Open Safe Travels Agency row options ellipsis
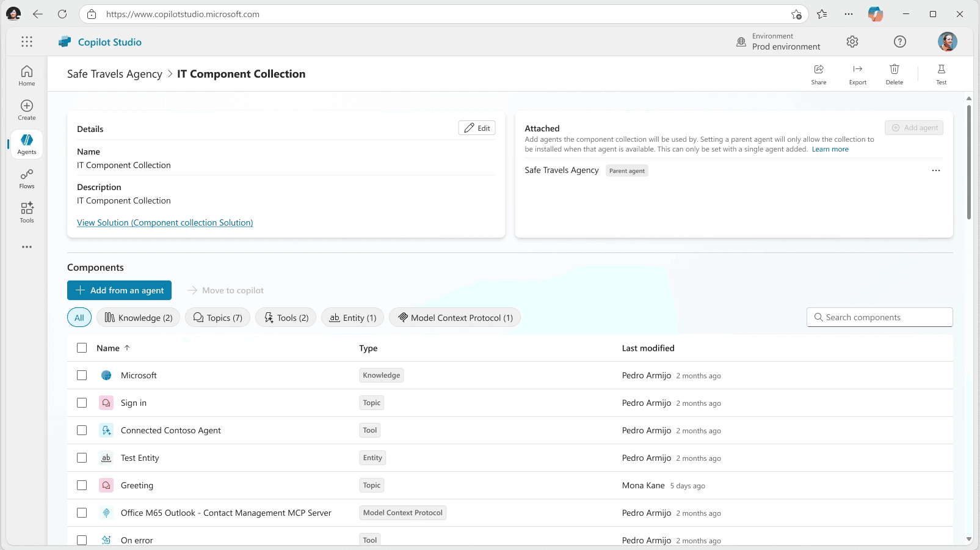Viewport: 980px width, 550px height. click(936, 170)
